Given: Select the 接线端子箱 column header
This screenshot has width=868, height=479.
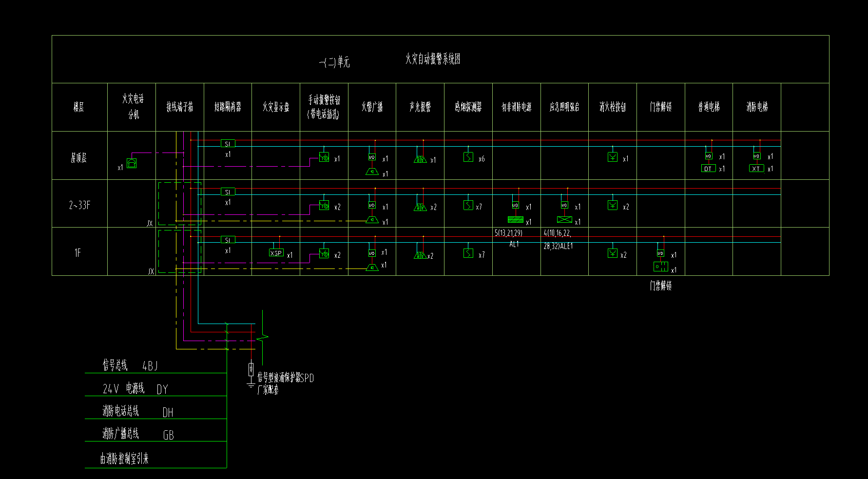Looking at the screenshot, I should [x=180, y=107].
